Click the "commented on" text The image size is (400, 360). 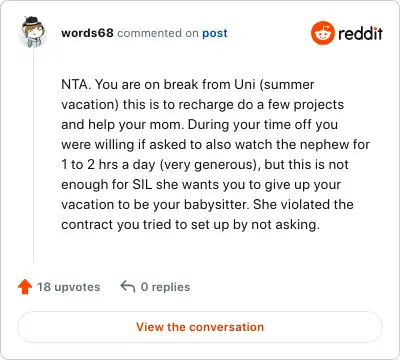(x=158, y=33)
